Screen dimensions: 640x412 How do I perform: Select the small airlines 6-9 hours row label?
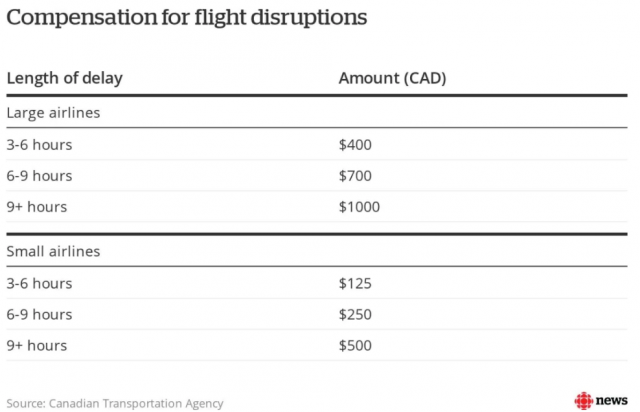pos(40,314)
